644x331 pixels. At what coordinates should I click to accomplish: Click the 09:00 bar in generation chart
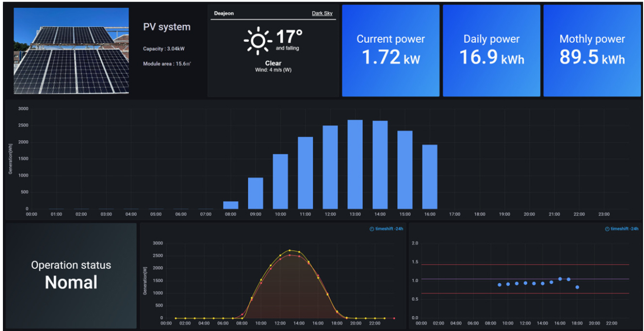click(x=256, y=193)
